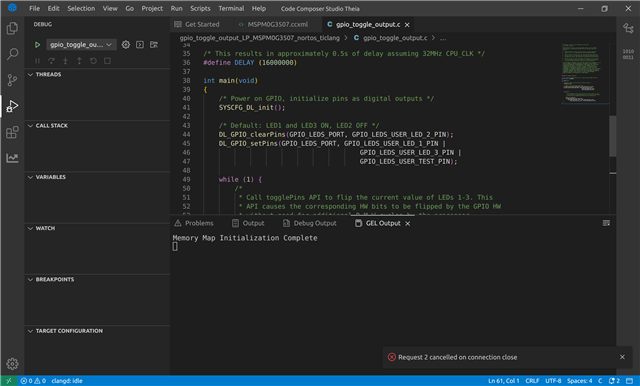Open the debug console icon
Screen dimensions: 640x386
click(x=140, y=44)
